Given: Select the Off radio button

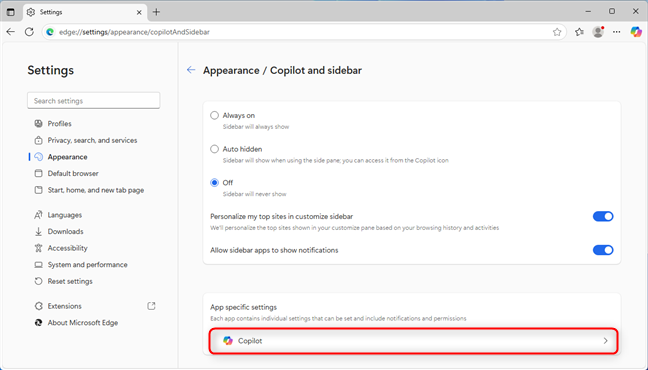Looking at the screenshot, I should tap(214, 182).
